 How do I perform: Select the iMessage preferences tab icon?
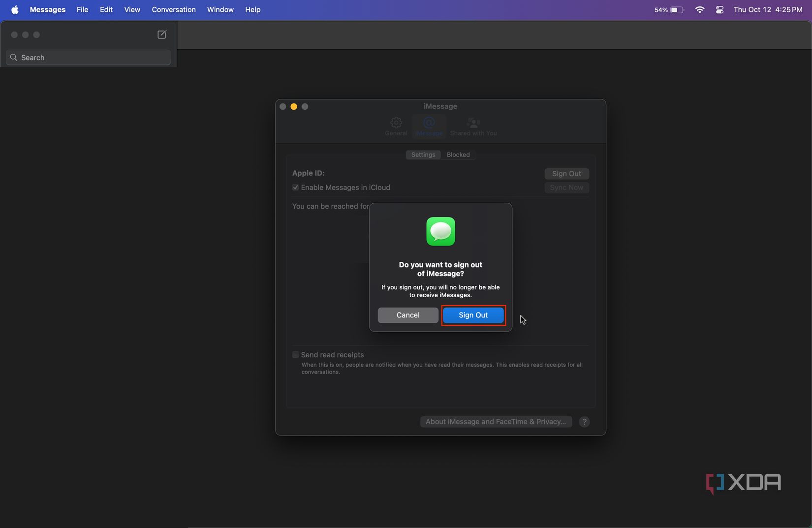[429, 126]
